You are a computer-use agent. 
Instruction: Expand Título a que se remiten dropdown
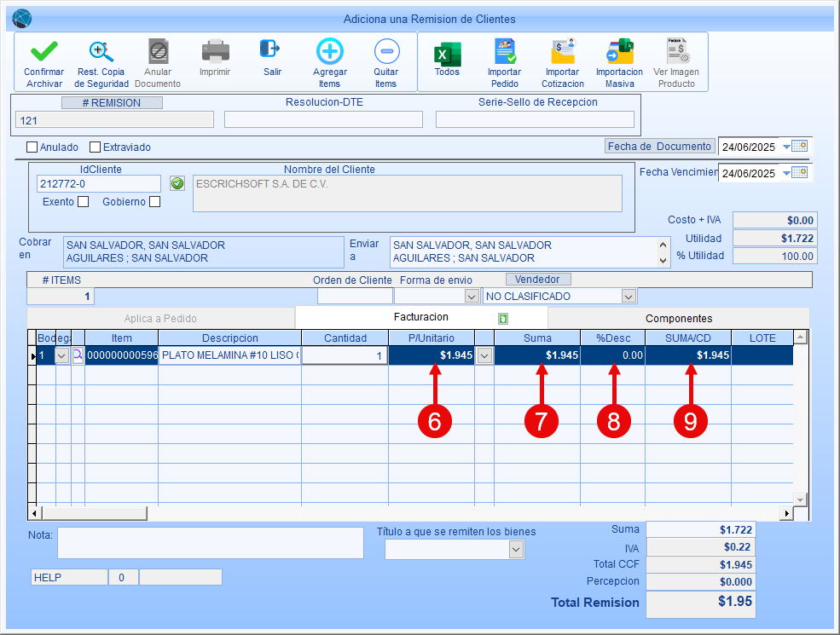click(x=515, y=551)
